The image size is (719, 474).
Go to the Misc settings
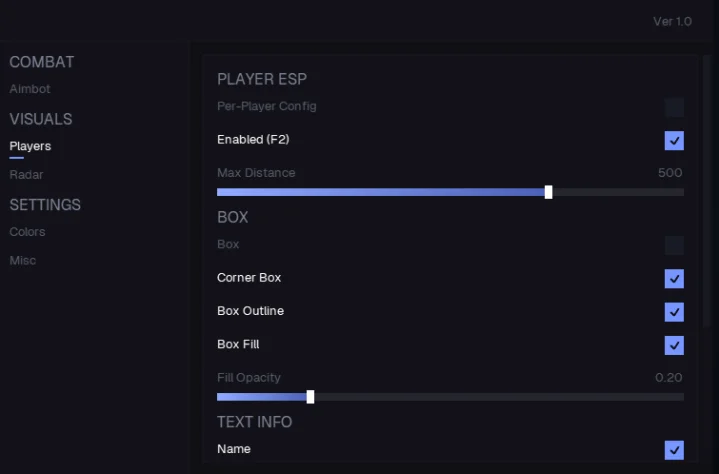pyautogui.click(x=22, y=261)
